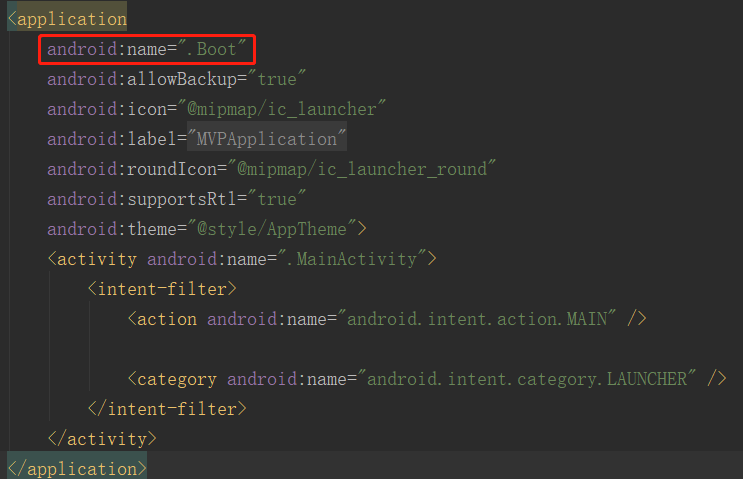Screen dimensions: 743x479
Task: Click the android:allowBackup="true" line
Action: pos(176,79)
